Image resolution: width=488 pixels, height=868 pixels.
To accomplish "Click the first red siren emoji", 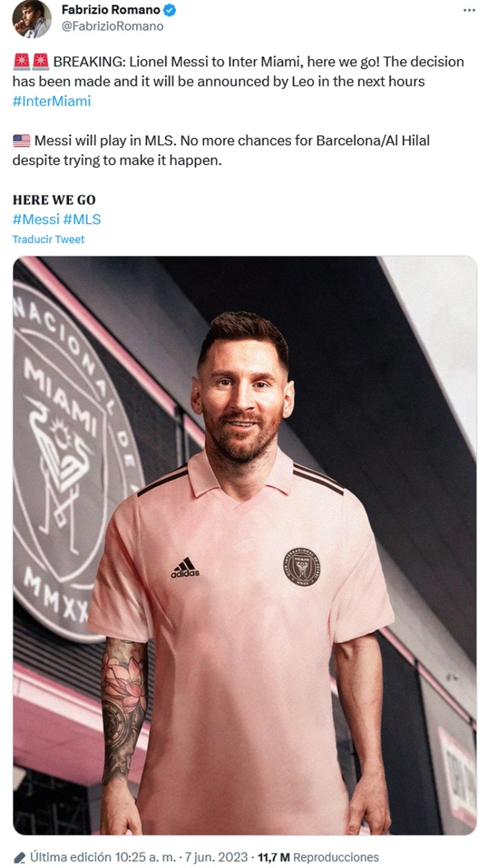I will point(20,62).
